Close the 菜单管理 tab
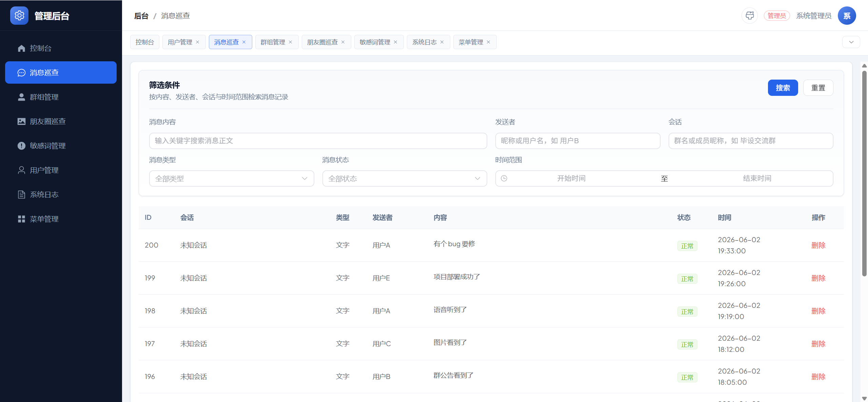868x402 pixels. [488, 42]
